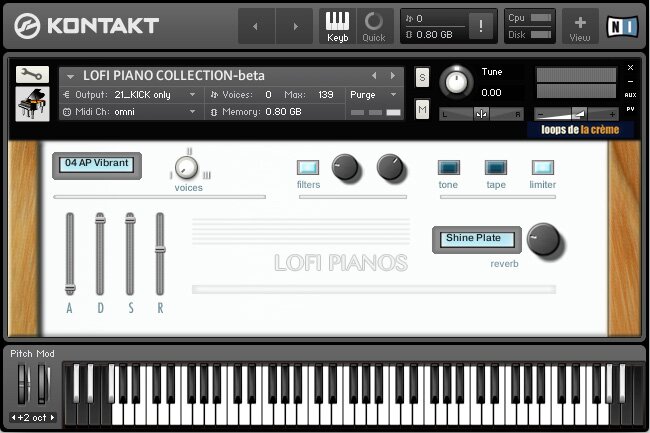
Task: Toggle the tape switch
Action: point(496,167)
